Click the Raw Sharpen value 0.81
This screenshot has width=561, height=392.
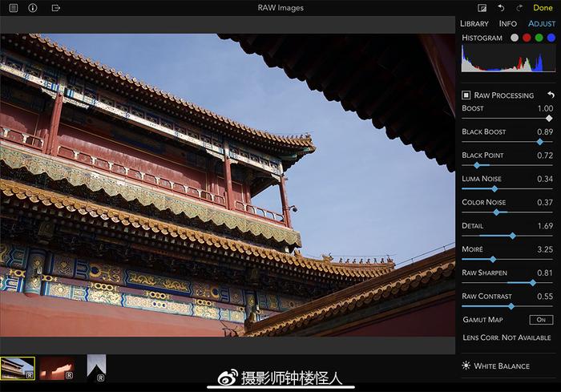[545, 273]
